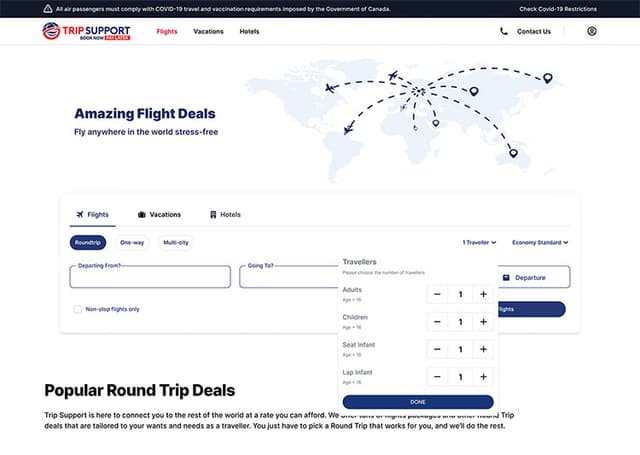The width and height of the screenshot is (640, 455).
Task: Click the Departing From input field
Action: coord(150,277)
